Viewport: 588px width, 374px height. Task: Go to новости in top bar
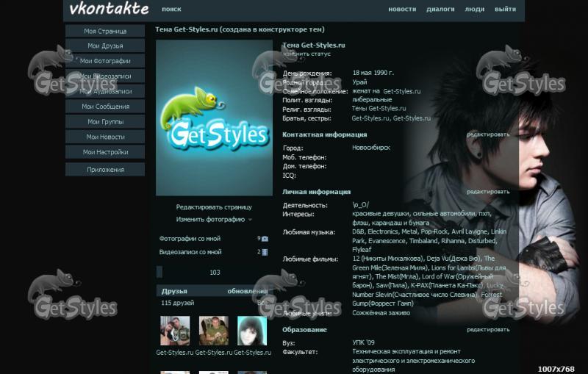402,9
